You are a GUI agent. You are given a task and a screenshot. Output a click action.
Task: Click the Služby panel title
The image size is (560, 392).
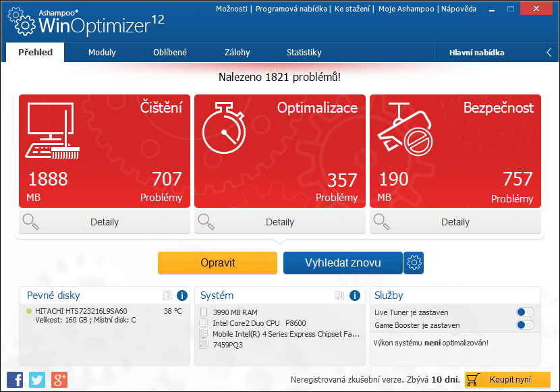(389, 296)
